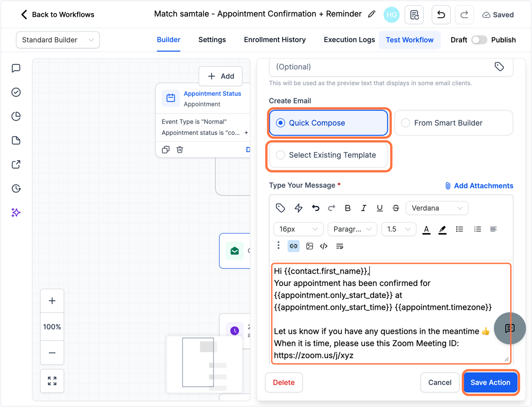Click the Cancel button

tap(440, 382)
